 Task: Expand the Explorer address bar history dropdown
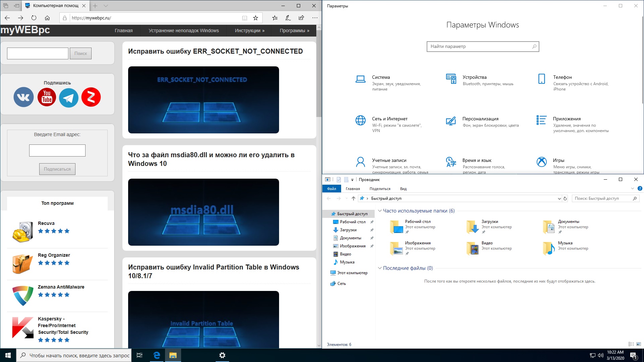tap(559, 198)
